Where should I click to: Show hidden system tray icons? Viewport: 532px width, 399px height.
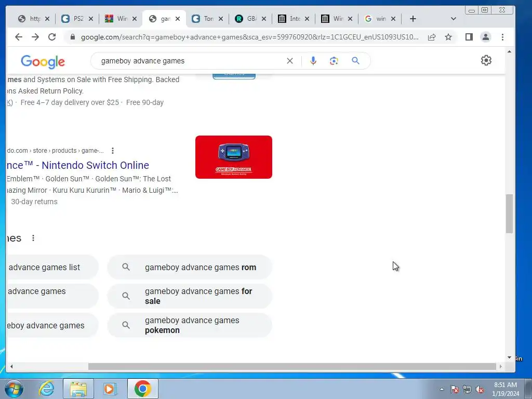[442, 389]
